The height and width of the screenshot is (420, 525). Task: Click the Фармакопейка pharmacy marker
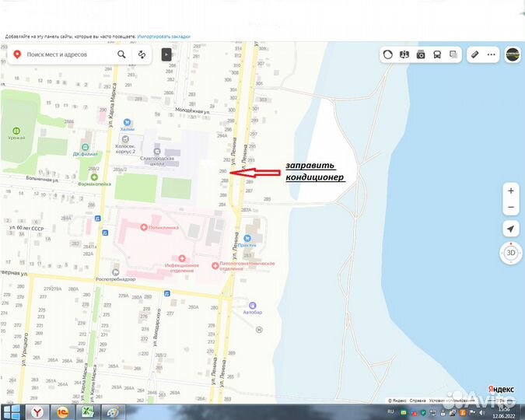(x=94, y=177)
